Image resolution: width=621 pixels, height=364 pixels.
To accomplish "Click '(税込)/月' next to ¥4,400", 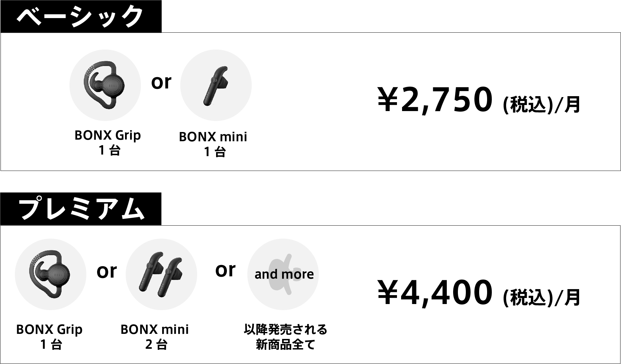I will (x=542, y=297).
